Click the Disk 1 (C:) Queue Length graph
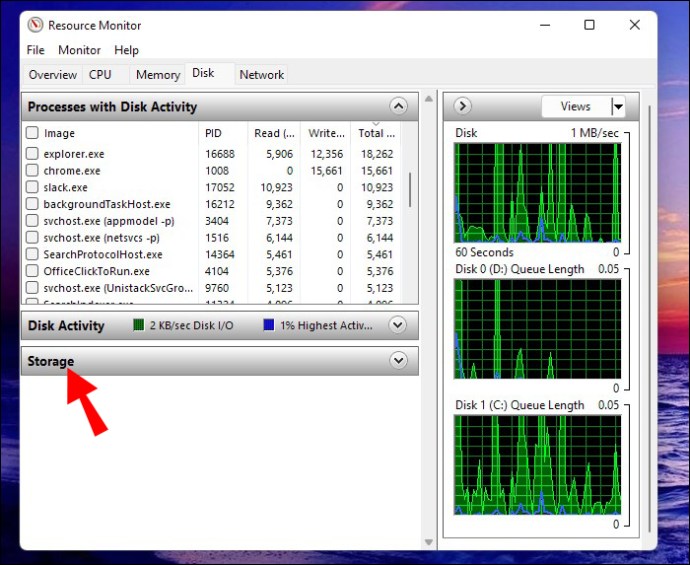690x565 pixels. click(537, 465)
